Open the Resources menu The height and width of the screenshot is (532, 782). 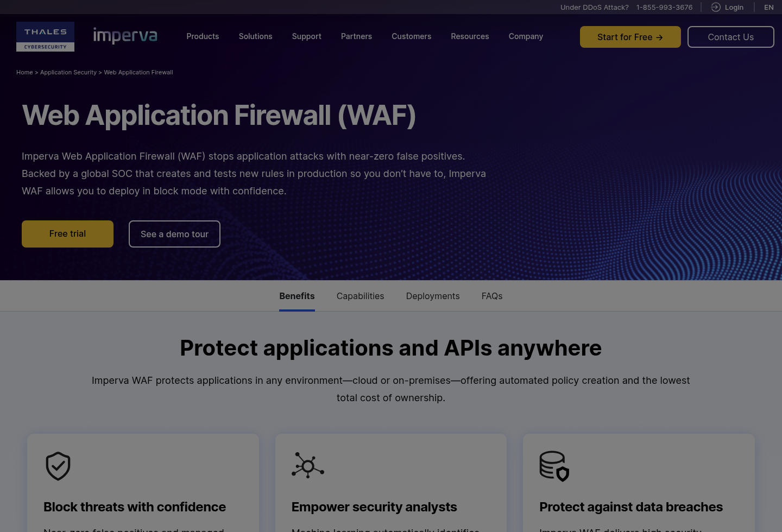click(470, 36)
